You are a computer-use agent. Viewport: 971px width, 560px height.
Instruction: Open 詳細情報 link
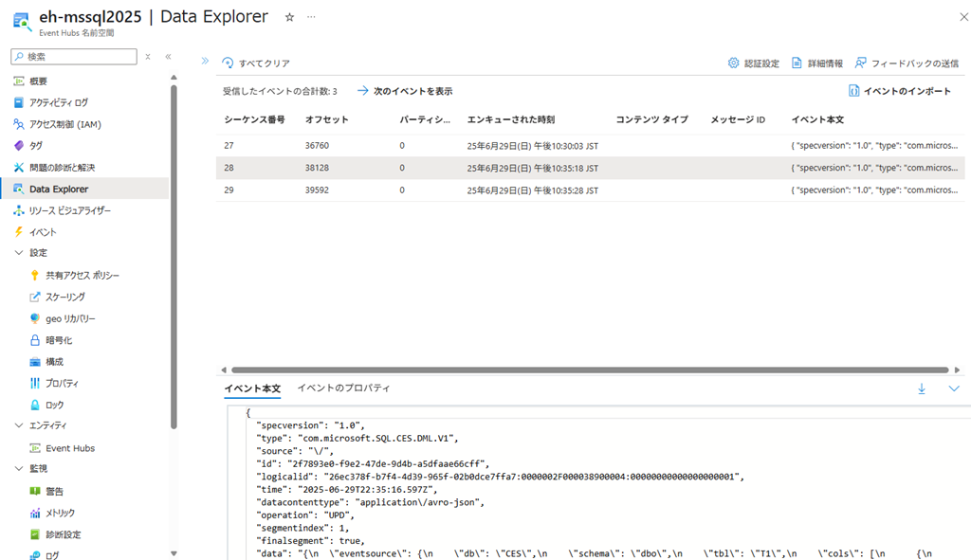(817, 63)
